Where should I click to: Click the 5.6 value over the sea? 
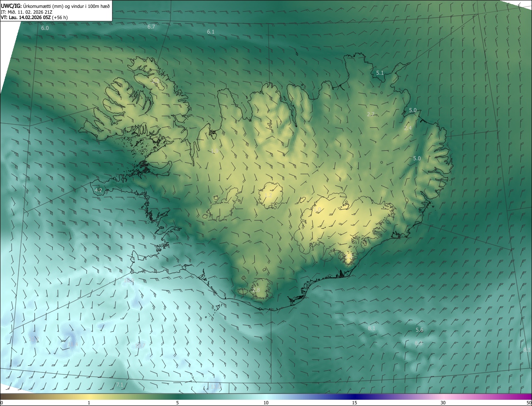click(419, 330)
